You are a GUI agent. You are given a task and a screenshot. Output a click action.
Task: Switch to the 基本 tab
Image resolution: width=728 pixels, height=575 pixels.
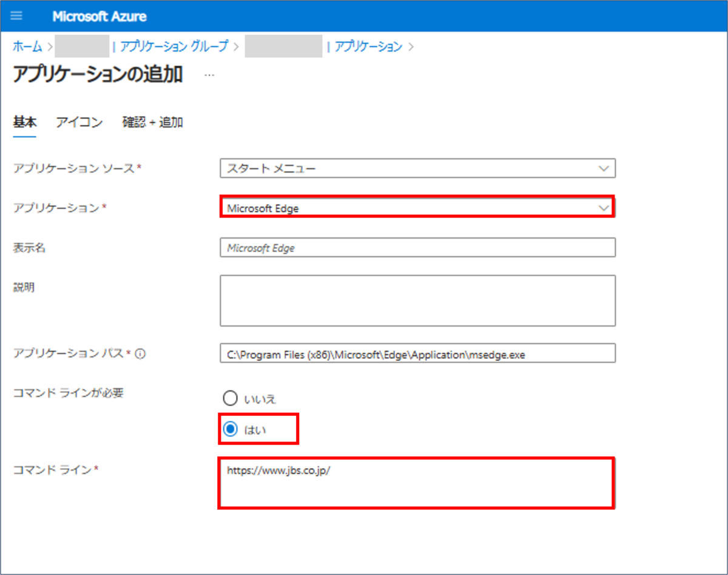click(x=25, y=122)
